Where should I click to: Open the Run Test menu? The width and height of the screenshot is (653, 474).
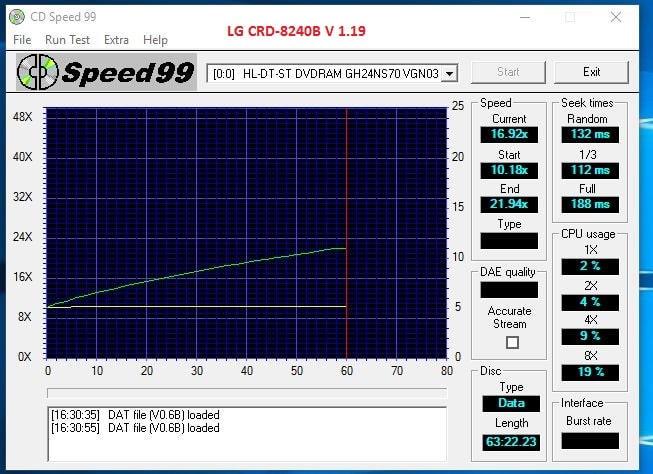pos(67,40)
